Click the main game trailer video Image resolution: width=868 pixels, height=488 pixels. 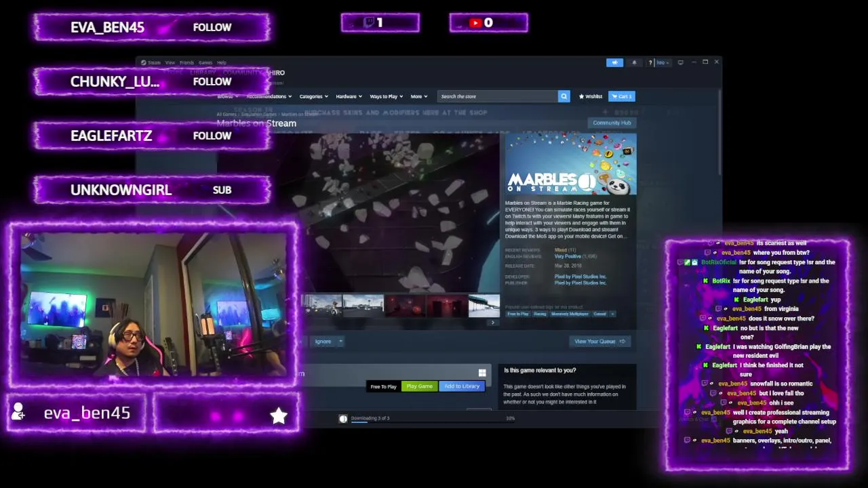tap(358, 213)
